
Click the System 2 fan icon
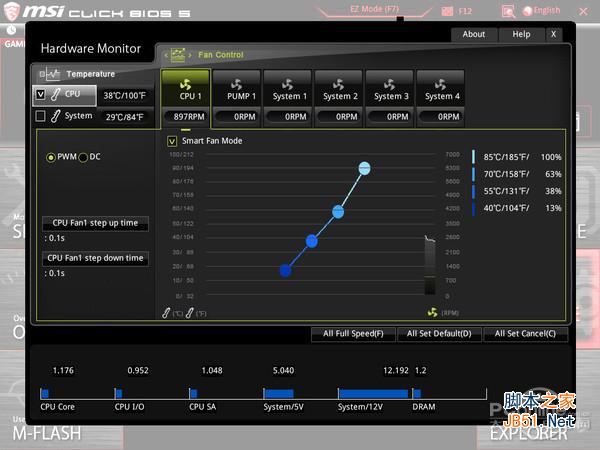coord(338,84)
